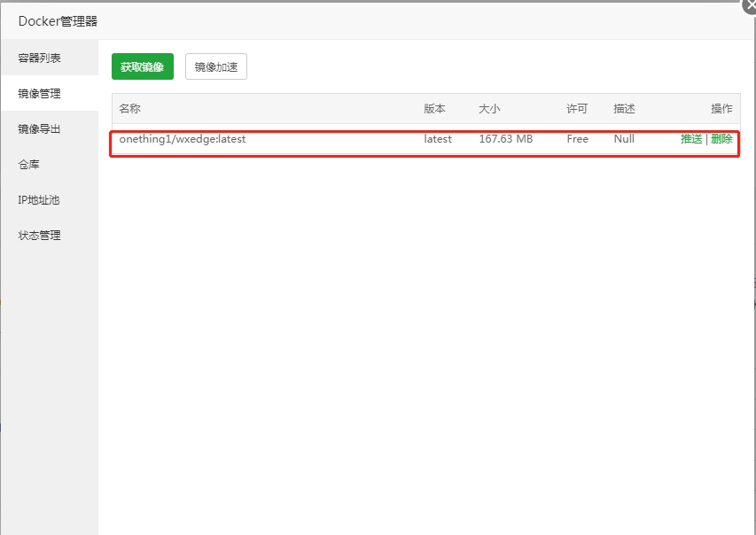The image size is (756, 535).
Task: Select the 镜像管理 sidebar tab
Action: point(40,93)
